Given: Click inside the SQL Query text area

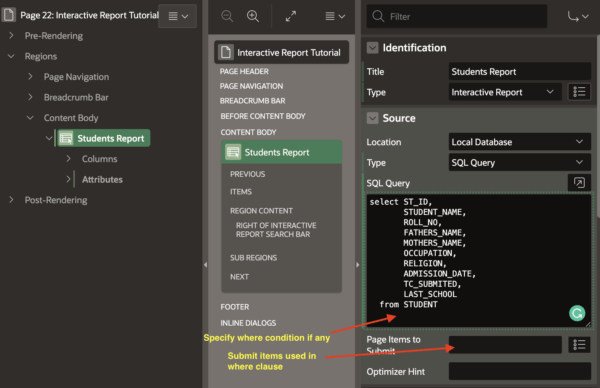Looking at the screenshot, I should [478, 260].
